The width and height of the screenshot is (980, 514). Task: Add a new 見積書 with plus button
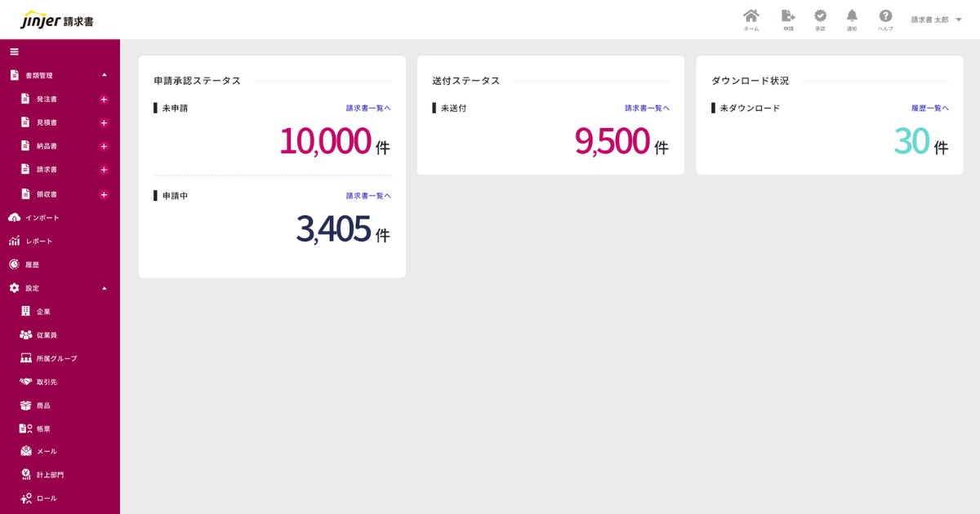(104, 123)
